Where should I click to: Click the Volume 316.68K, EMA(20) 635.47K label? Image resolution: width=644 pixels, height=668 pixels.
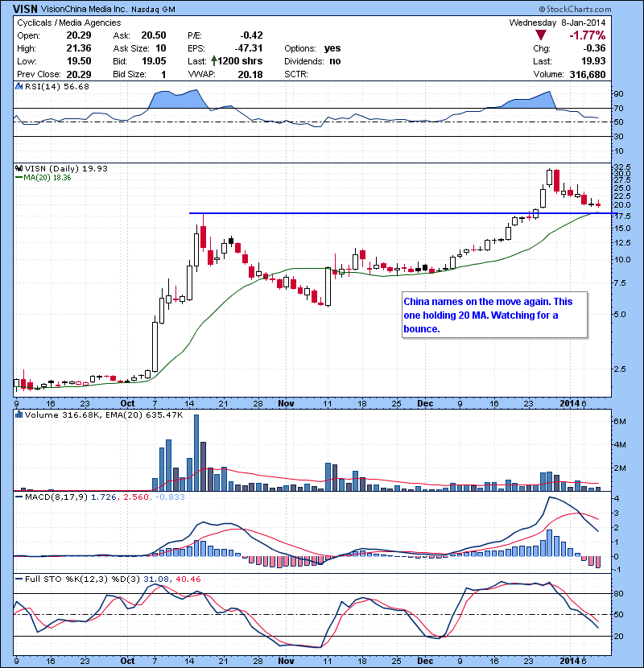click(104, 414)
